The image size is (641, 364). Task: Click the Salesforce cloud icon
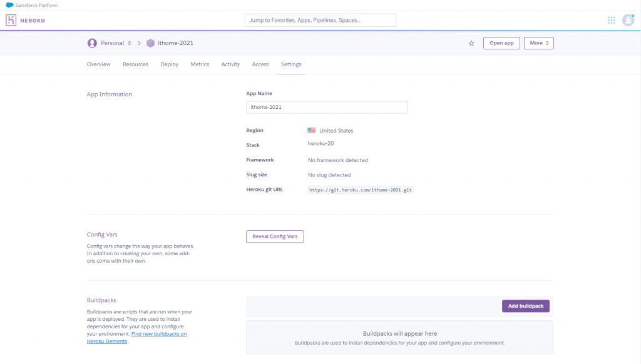(x=9, y=5)
